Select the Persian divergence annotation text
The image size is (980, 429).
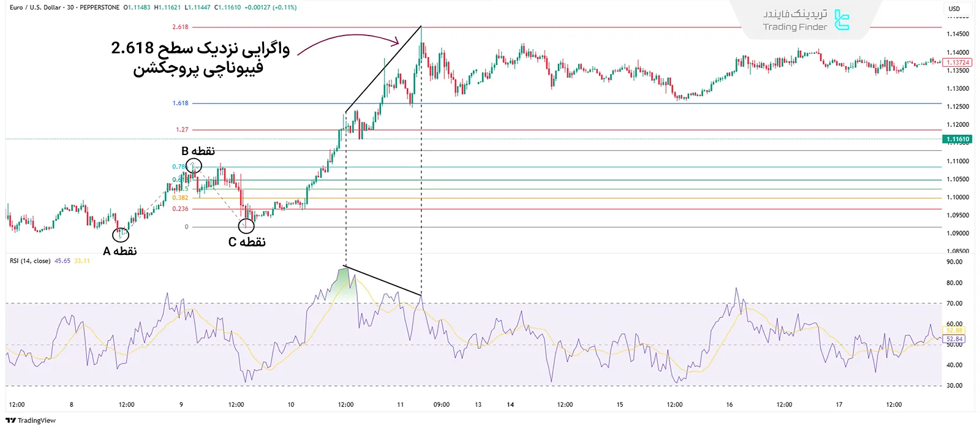(200, 57)
